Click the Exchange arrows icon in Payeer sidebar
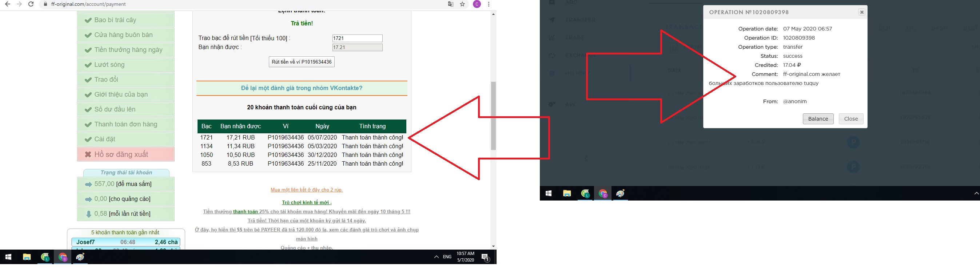Screen dimensions: 980x279 click(x=551, y=56)
